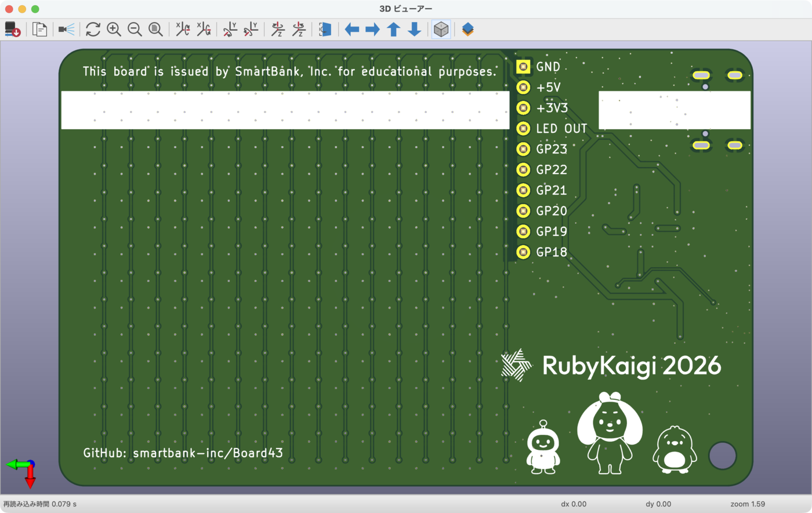Rotate board counterclockwise around Z axis
Image resolution: width=812 pixels, height=513 pixels.
[x=299, y=29]
